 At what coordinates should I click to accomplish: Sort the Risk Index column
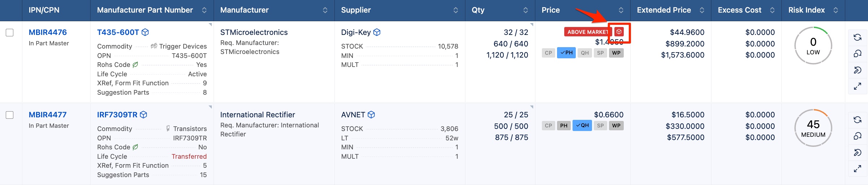836,10
